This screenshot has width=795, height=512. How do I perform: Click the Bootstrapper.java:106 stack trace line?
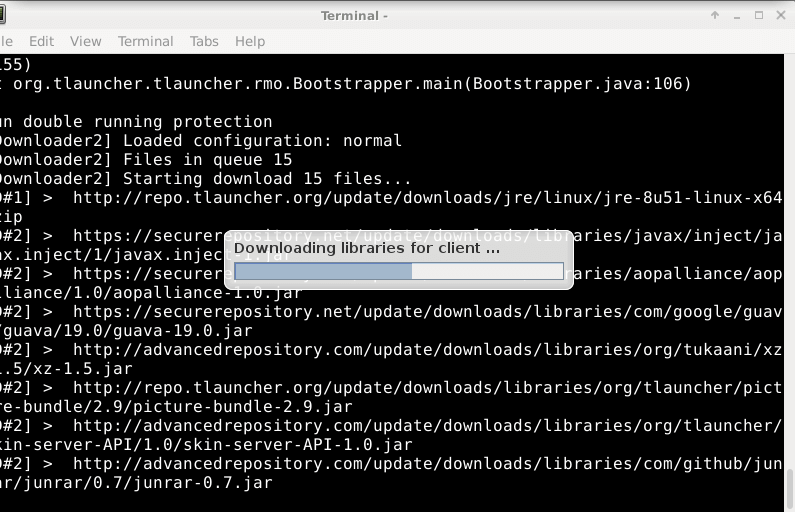coord(346,84)
